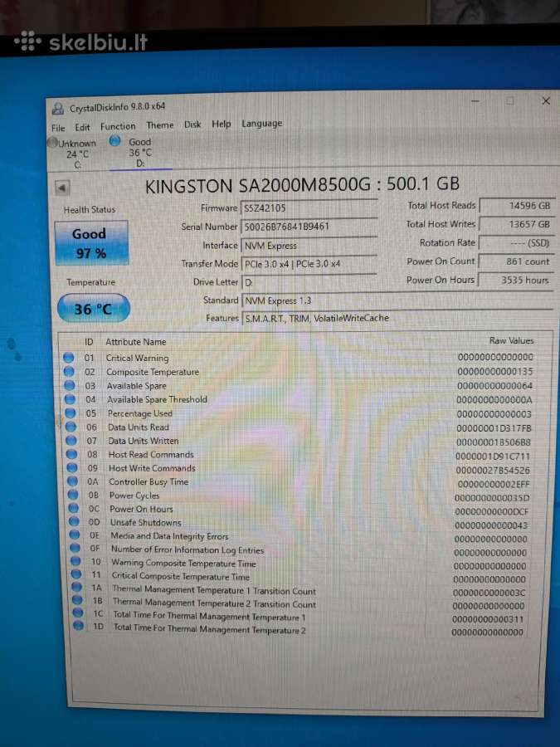Click the Rotation Rate value

coord(517,243)
